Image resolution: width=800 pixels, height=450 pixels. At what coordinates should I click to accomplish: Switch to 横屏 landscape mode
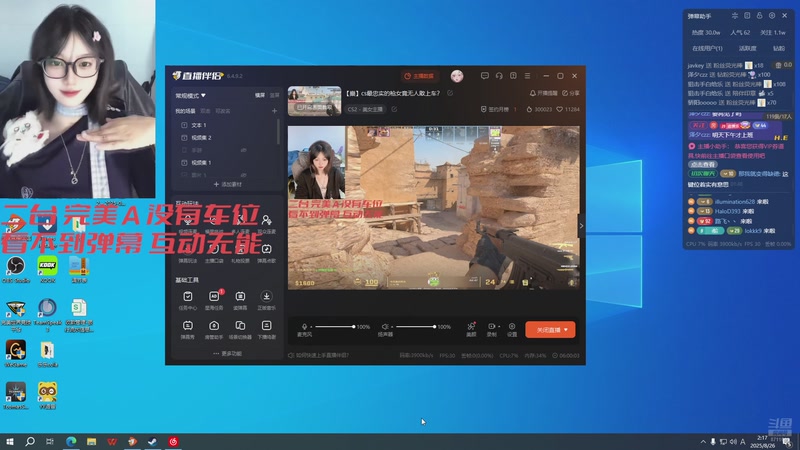[260, 95]
